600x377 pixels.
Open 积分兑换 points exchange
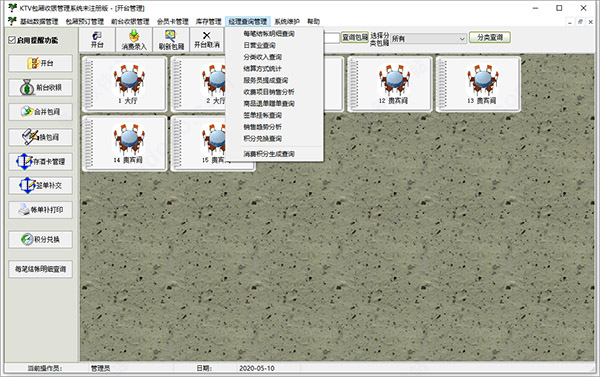tap(41, 240)
